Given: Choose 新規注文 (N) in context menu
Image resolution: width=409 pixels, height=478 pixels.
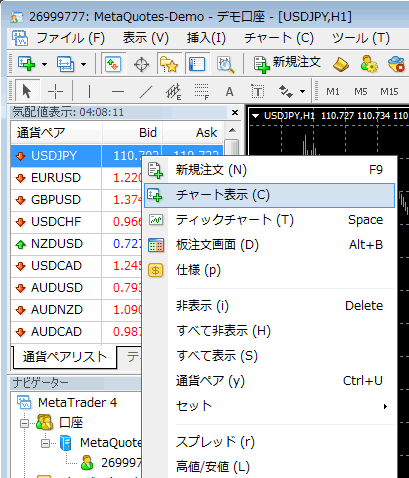Looking at the screenshot, I should [x=269, y=170].
